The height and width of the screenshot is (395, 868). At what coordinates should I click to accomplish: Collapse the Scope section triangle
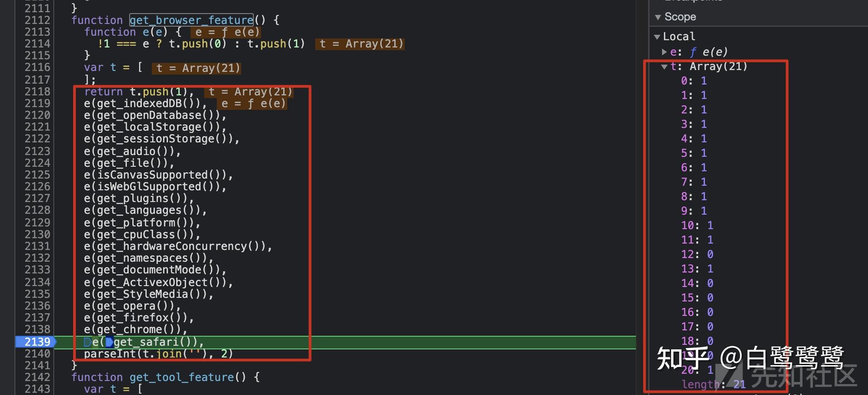[x=658, y=17]
